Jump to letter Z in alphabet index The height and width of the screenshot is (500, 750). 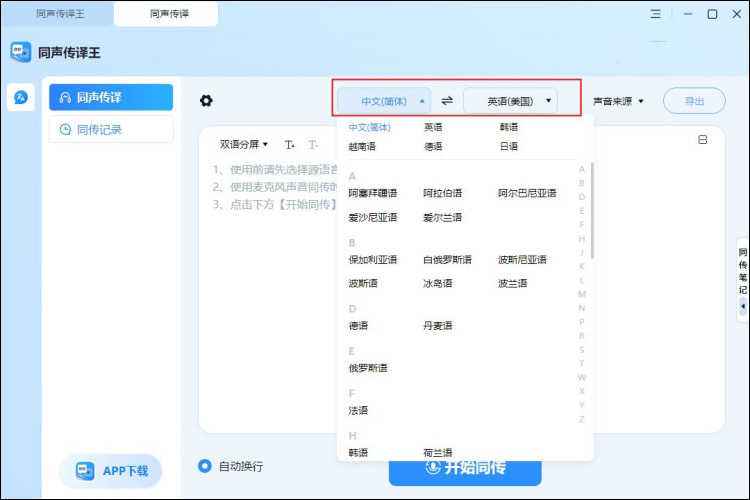point(582,419)
